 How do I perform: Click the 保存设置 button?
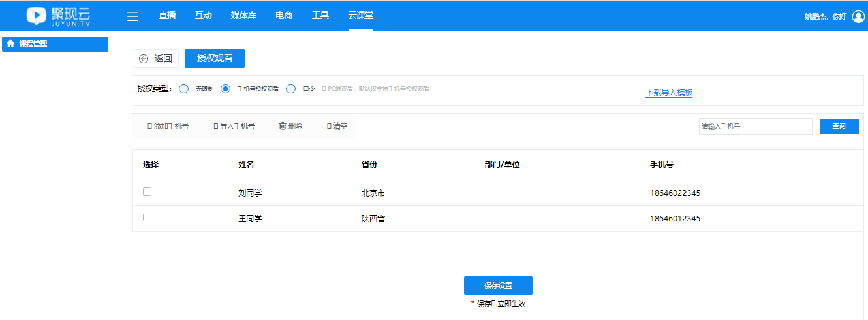(x=498, y=285)
